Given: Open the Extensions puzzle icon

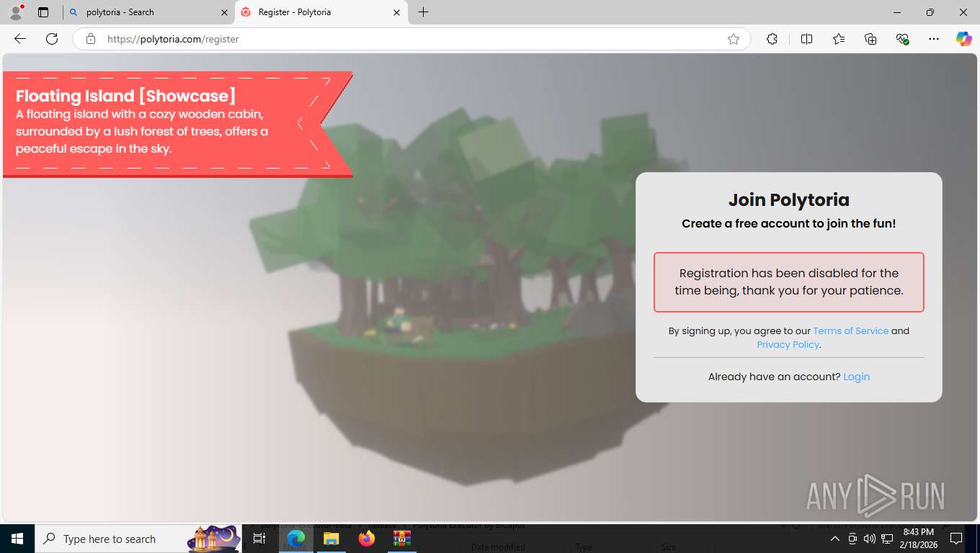Looking at the screenshot, I should 772,39.
